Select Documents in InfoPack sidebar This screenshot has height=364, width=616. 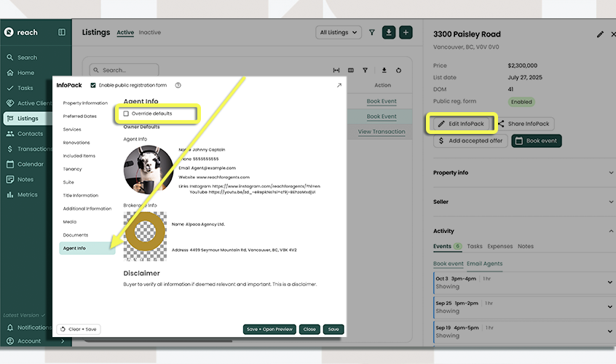(x=76, y=235)
